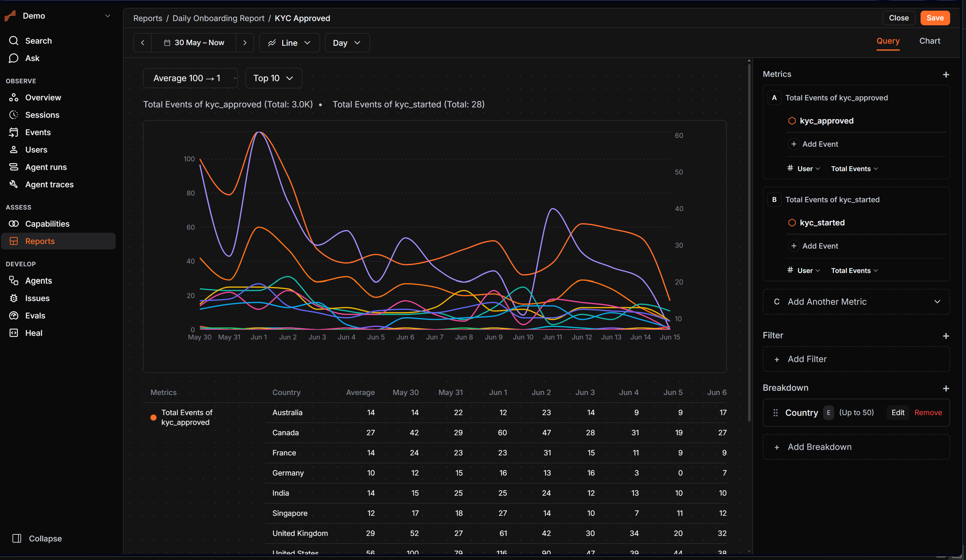Go to the Overview page

point(58,97)
